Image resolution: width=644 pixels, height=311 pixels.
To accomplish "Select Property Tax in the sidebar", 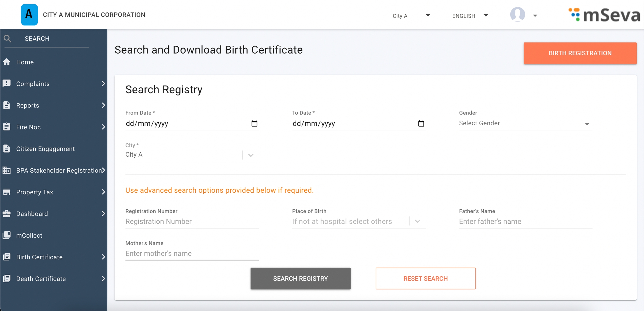I will (x=35, y=192).
